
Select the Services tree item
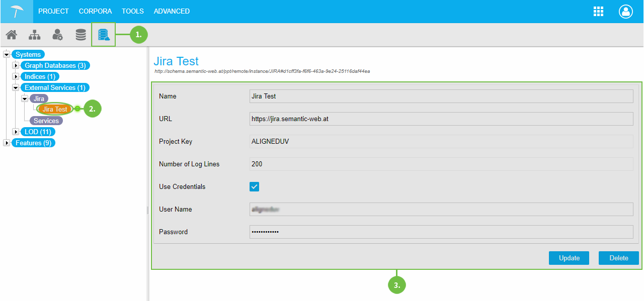46,121
